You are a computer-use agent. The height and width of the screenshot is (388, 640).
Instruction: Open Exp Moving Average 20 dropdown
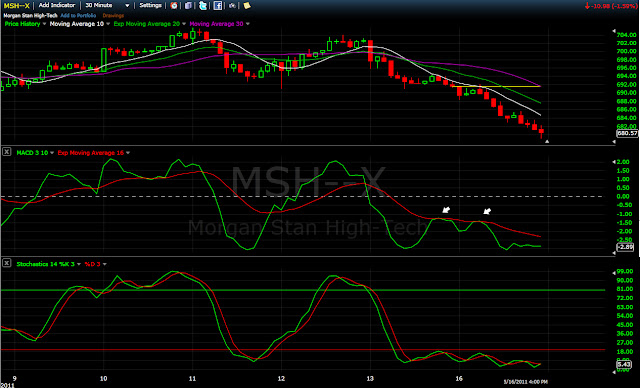184,24
